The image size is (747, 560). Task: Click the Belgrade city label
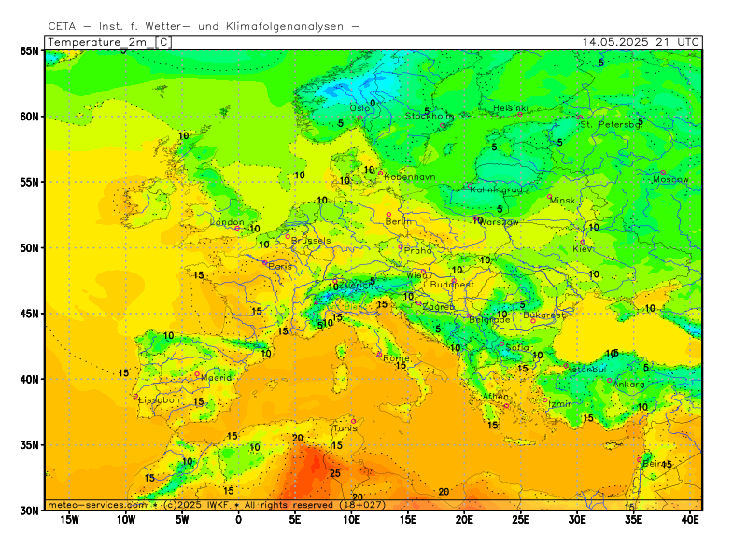pos(489,320)
